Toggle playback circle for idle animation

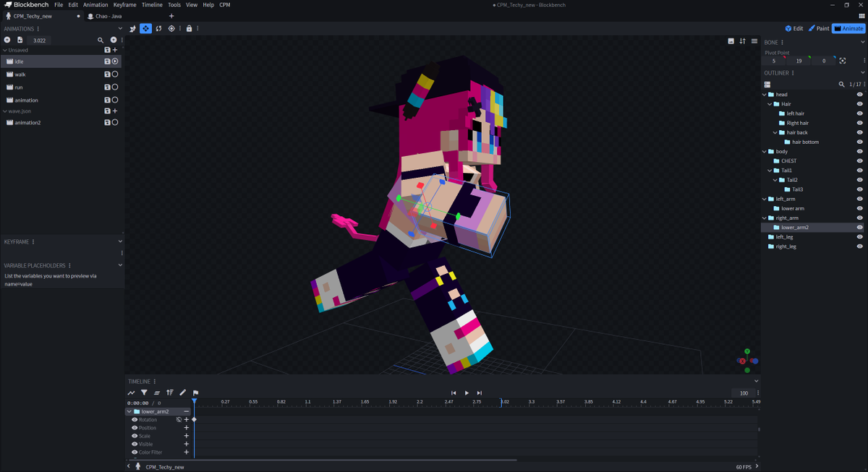[115, 61]
